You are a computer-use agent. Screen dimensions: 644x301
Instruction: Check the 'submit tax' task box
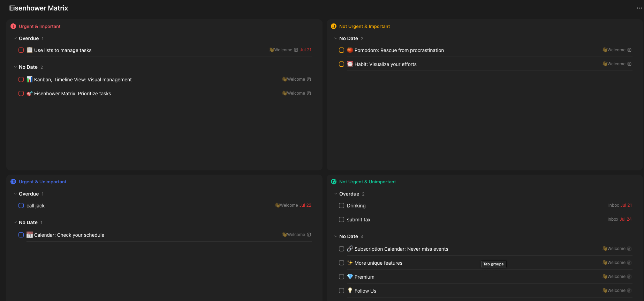point(341,220)
